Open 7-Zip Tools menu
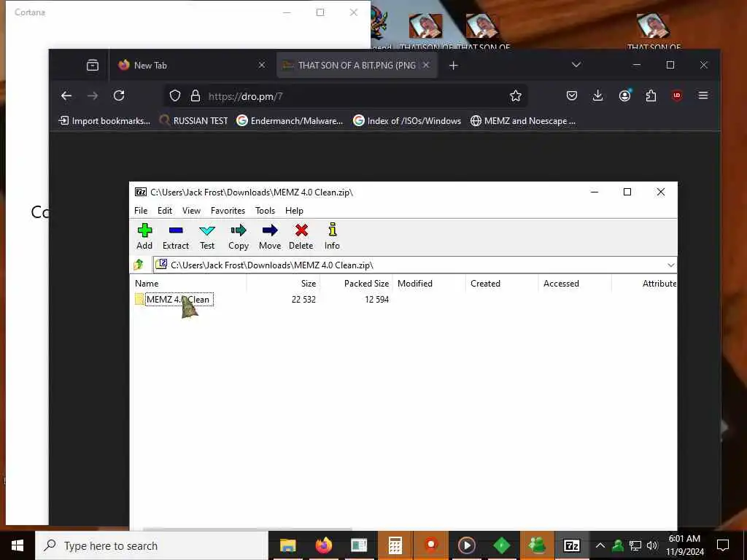This screenshot has height=560, width=747. click(265, 211)
